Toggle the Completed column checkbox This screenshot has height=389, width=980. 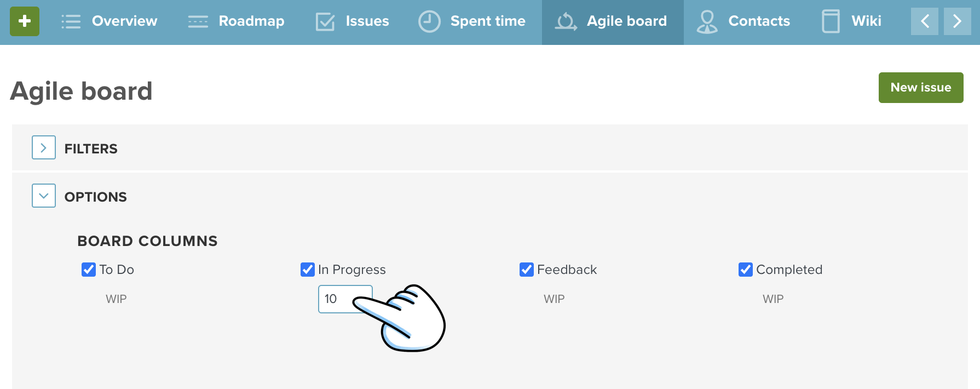746,270
